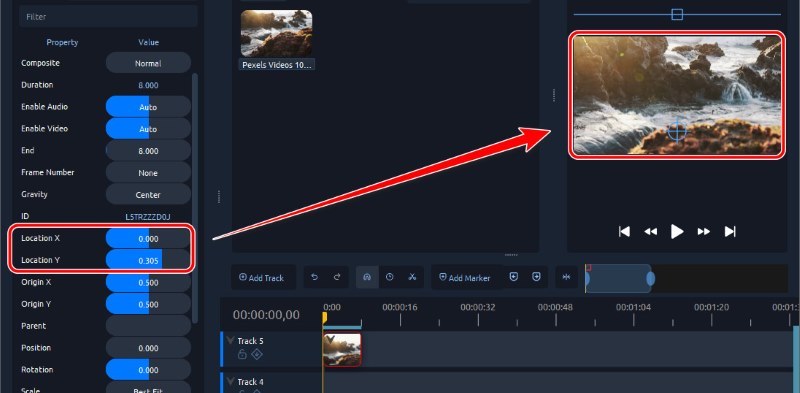Click the yellow playhead marker on the ruler

pyautogui.click(x=324, y=317)
